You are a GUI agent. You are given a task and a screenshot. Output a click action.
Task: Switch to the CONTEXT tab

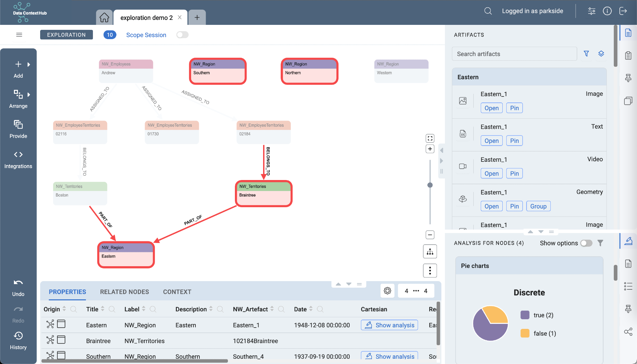tap(177, 292)
